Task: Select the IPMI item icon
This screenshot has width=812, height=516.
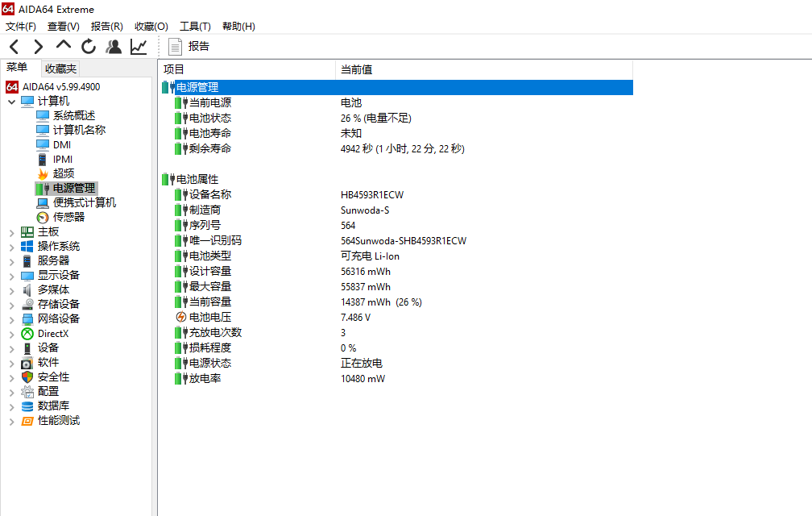Action: pyautogui.click(x=43, y=159)
